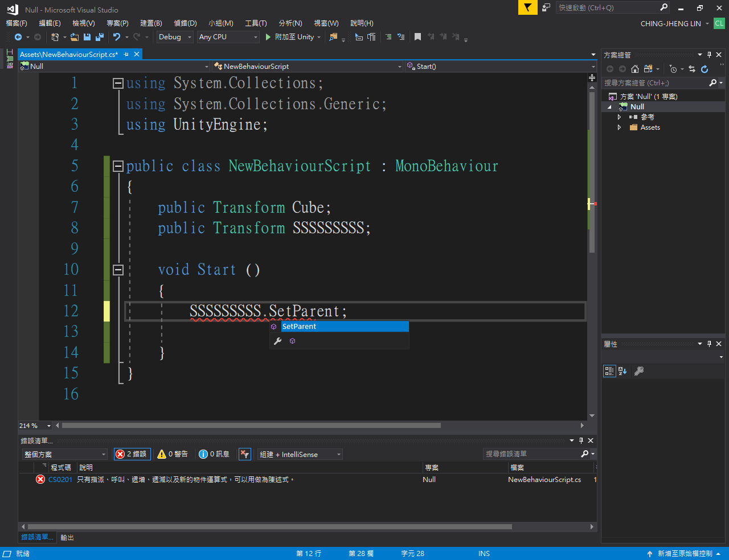The height and width of the screenshot is (560, 729).
Task: Click the Home icon in Solution Explorer
Action: [635, 69]
